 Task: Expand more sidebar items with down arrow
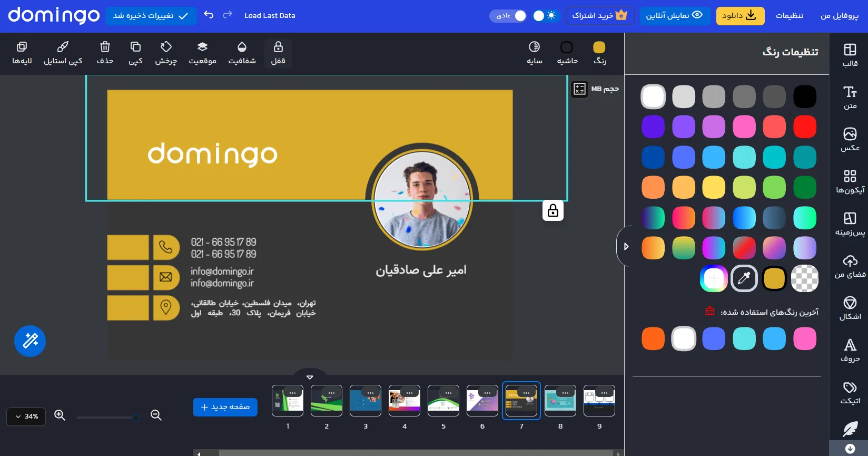[850, 449]
